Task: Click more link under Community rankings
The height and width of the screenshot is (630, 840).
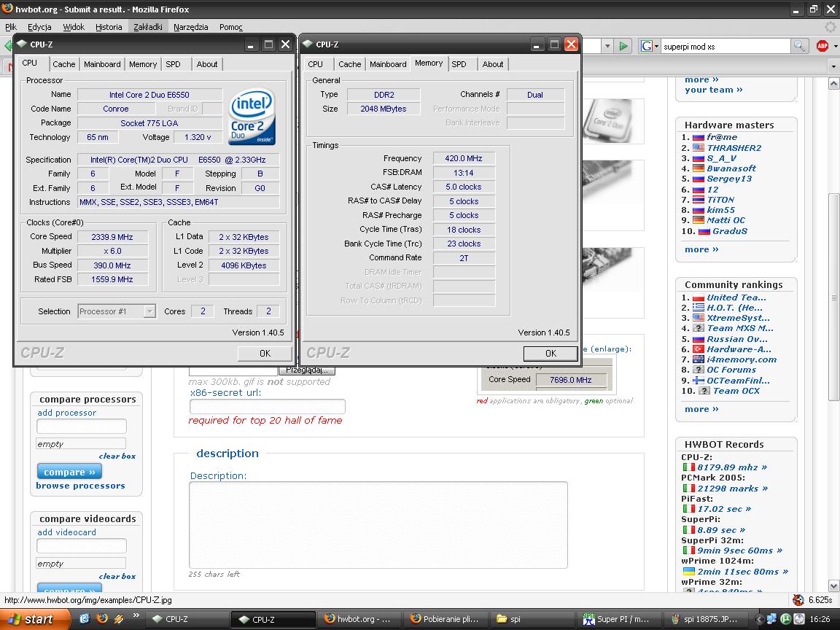Action: coord(701,409)
